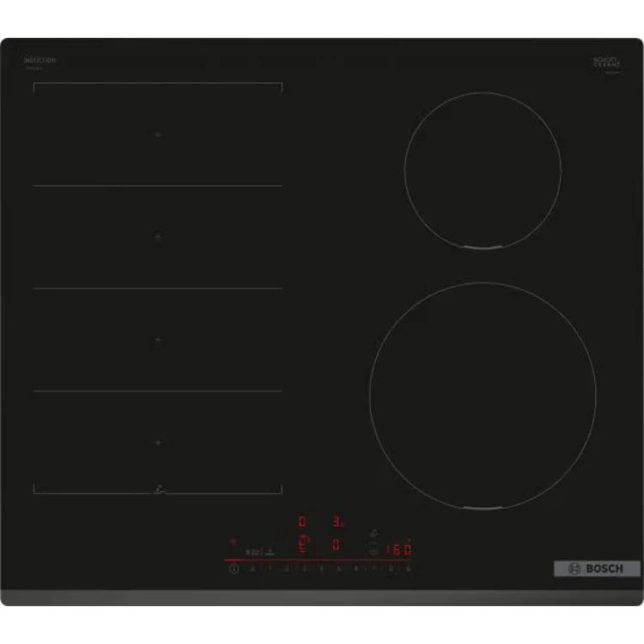Viewport: 644px width, 644px height.
Task: Click the Schott Ceran logo
Action: pos(606,63)
